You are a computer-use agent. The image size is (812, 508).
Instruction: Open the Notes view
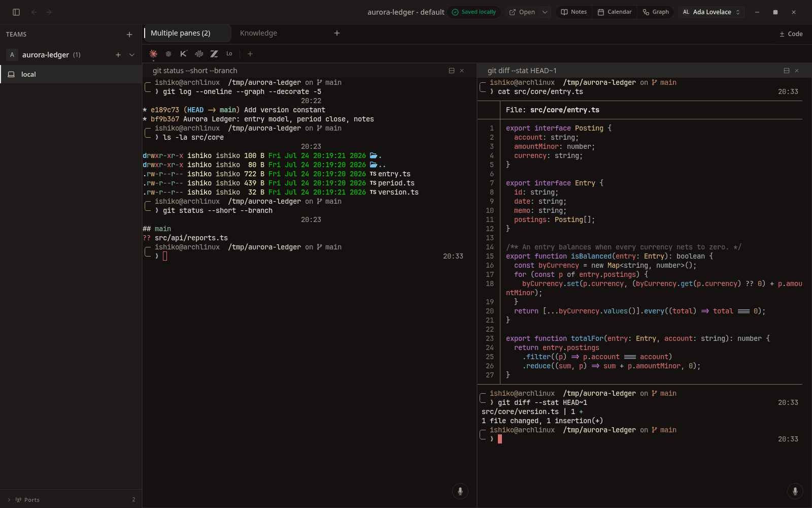pyautogui.click(x=573, y=12)
